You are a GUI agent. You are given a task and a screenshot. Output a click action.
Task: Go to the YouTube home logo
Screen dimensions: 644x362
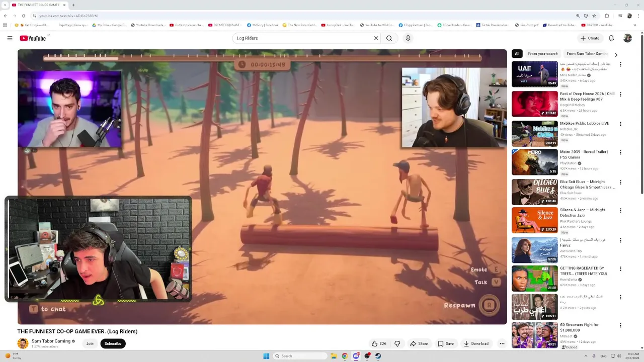click(x=33, y=38)
